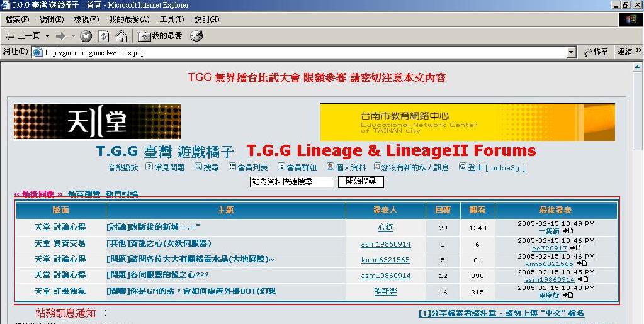Switch to the 熱門討論 tab
644x324 pixels.
click(121, 194)
